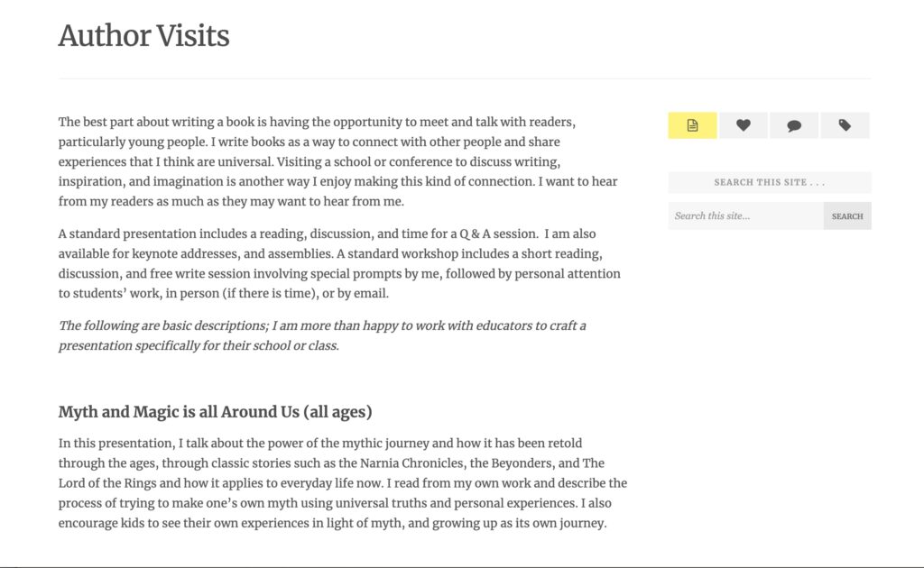
Task: Open the heart icon favorites tab
Action: pos(743,125)
